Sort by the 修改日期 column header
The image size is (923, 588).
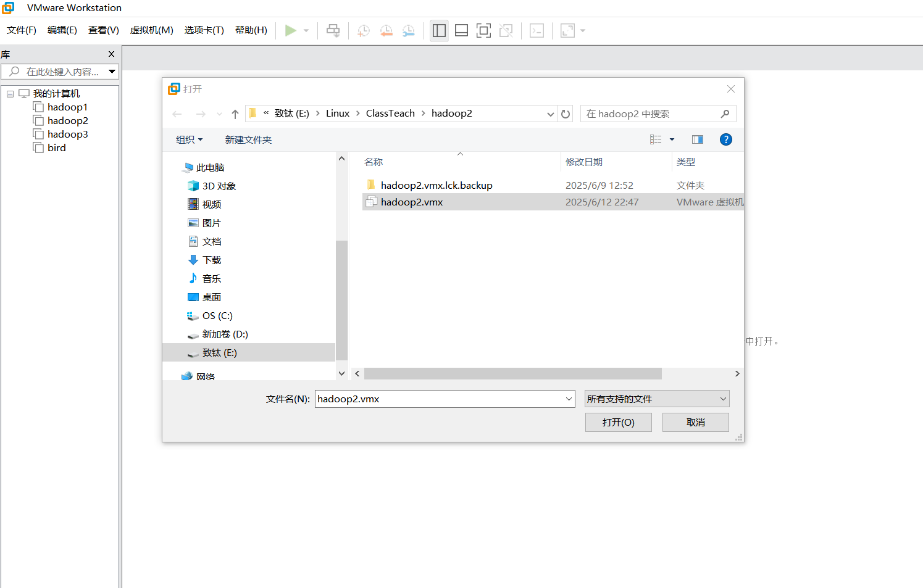tap(584, 162)
